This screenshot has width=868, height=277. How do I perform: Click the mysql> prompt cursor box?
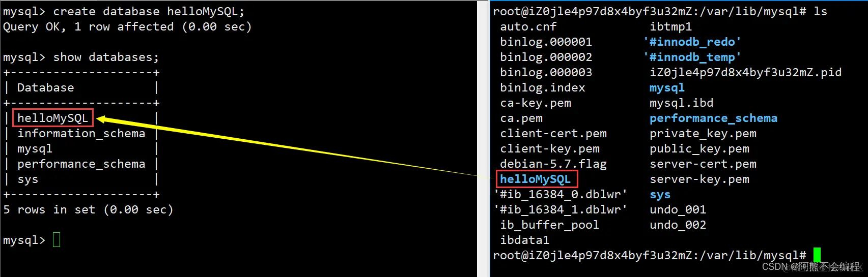57,239
